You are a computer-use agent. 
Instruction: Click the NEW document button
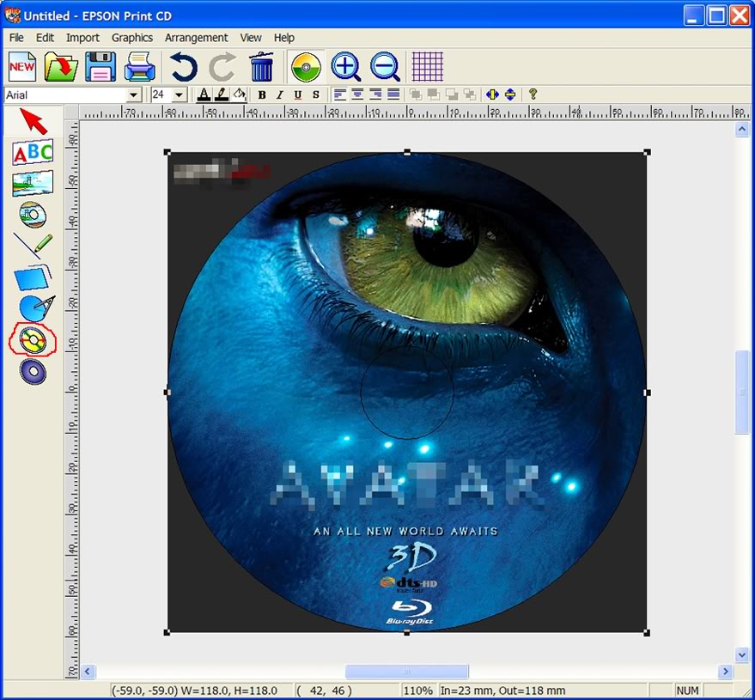22,66
